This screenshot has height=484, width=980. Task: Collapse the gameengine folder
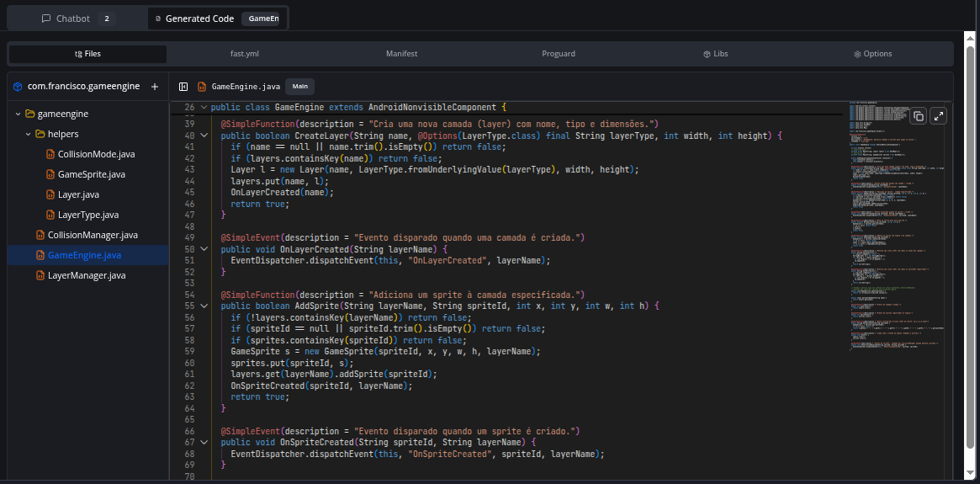click(18, 114)
